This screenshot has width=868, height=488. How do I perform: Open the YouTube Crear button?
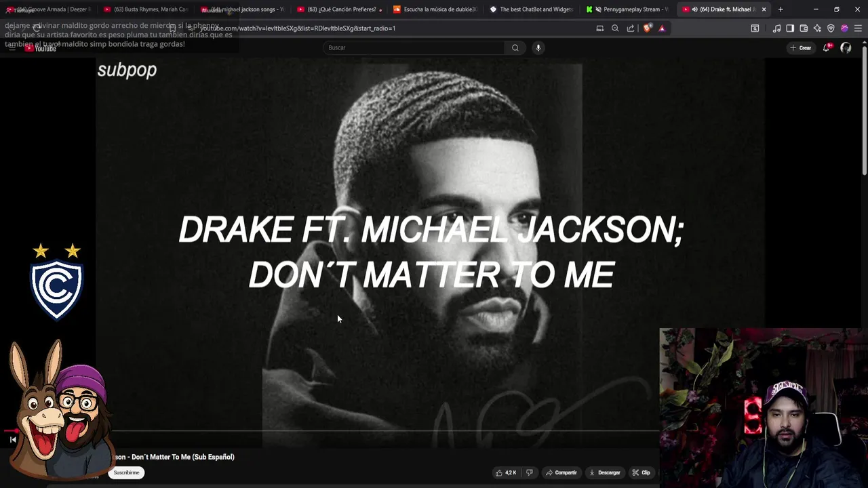click(x=800, y=47)
